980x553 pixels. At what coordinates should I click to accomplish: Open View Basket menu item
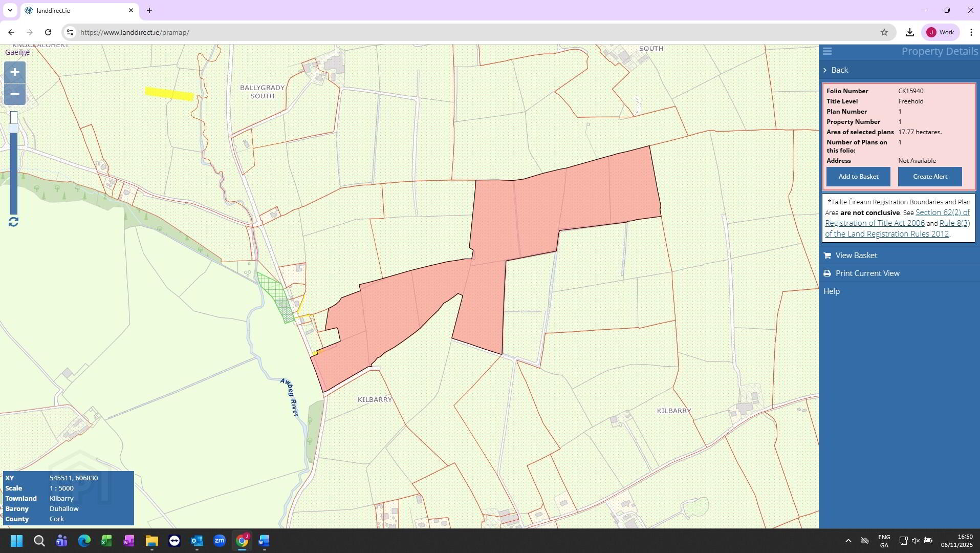(856, 256)
